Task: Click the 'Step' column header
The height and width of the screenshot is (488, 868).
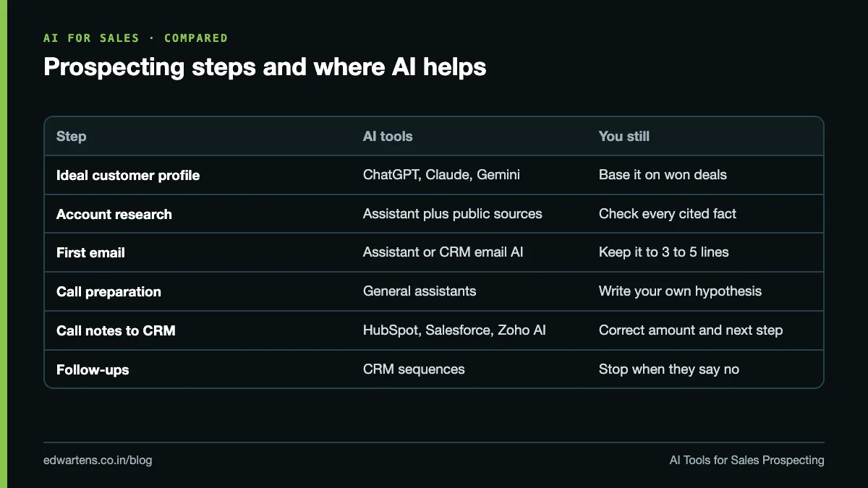Action: 72,136
